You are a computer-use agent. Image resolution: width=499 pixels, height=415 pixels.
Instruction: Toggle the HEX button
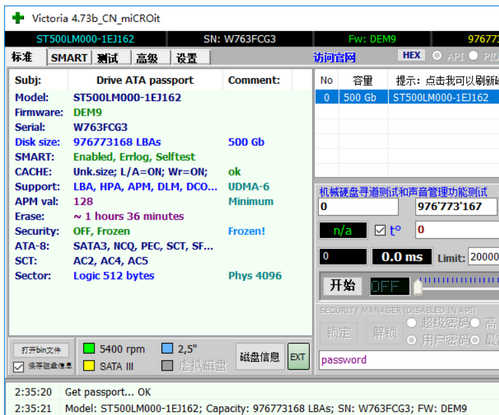412,55
